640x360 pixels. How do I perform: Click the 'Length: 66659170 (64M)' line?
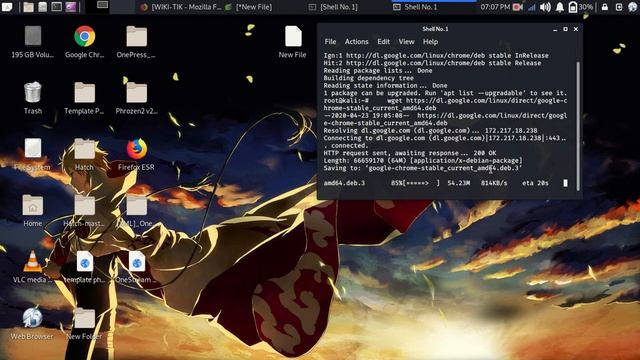click(x=423, y=161)
